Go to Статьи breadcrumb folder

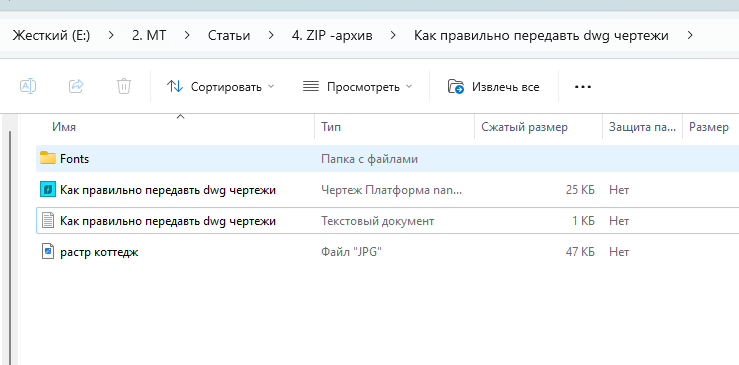[229, 35]
